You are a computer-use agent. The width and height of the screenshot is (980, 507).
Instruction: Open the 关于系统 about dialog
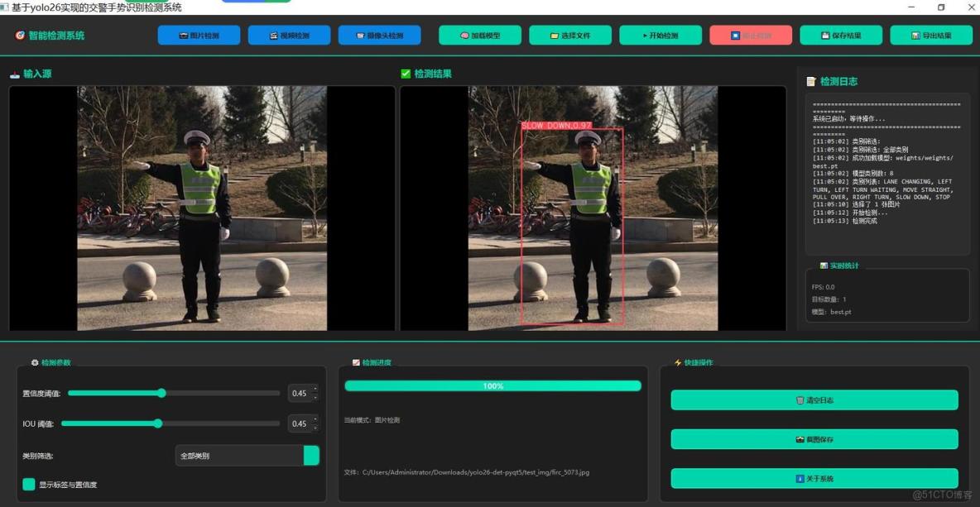[814, 479]
